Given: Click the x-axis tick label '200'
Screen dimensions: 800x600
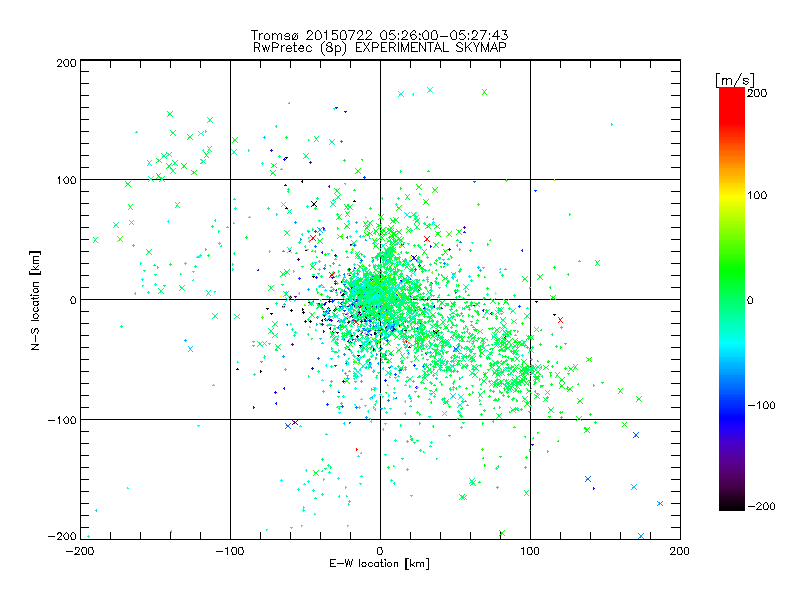Looking at the screenshot, I should pos(680,551).
